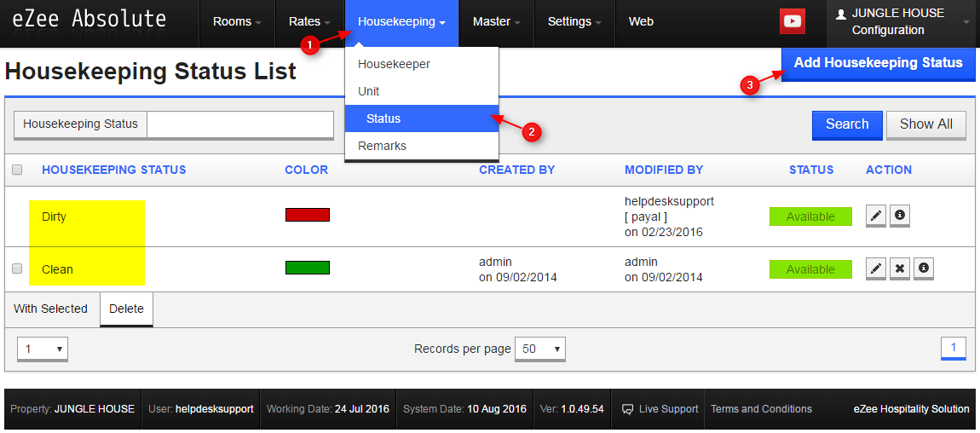Image resolution: width=980 pixels, height=433 pixels.
Task: Toggle the select-all checkbox in table header
Action: pos(18,170)
